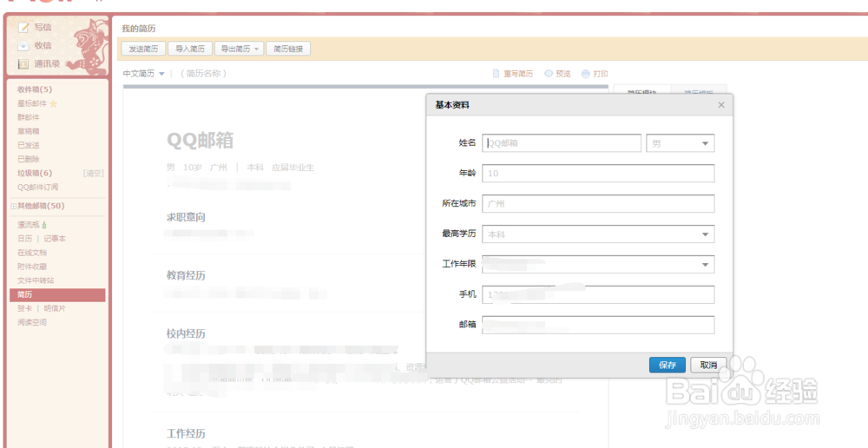Open the gender dropdown showing 男
The height and width of the screenshot is (448, 868).
pyautogui.click(x=681, y=143)
